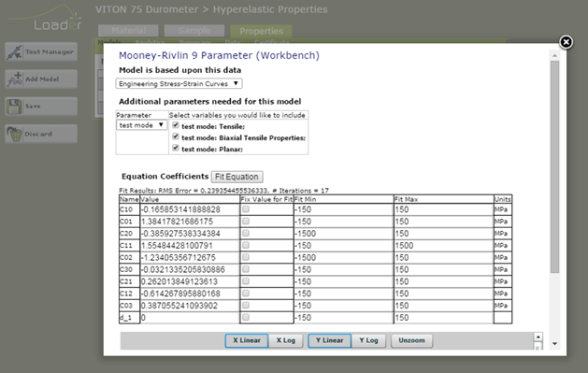The image size is (588, 373).
Task: Switch to the Properties tab
Action: click(x=261, y=31)
